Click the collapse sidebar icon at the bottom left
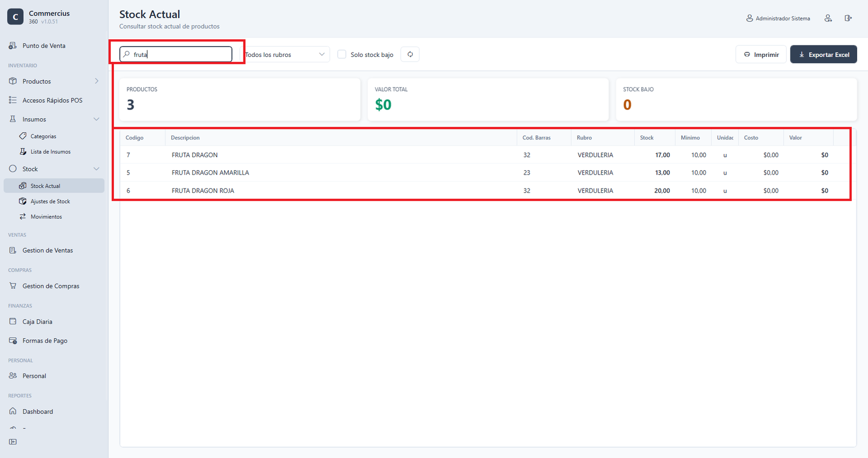The image size is (868, 458). coord(13,442)
